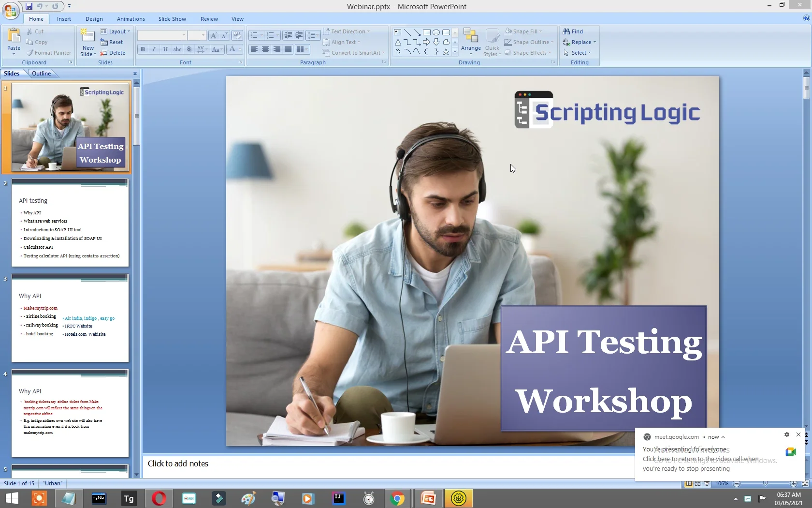Click the 'Click to add notes' field
This screenshot has width=812, height=508.
point(388,466)
